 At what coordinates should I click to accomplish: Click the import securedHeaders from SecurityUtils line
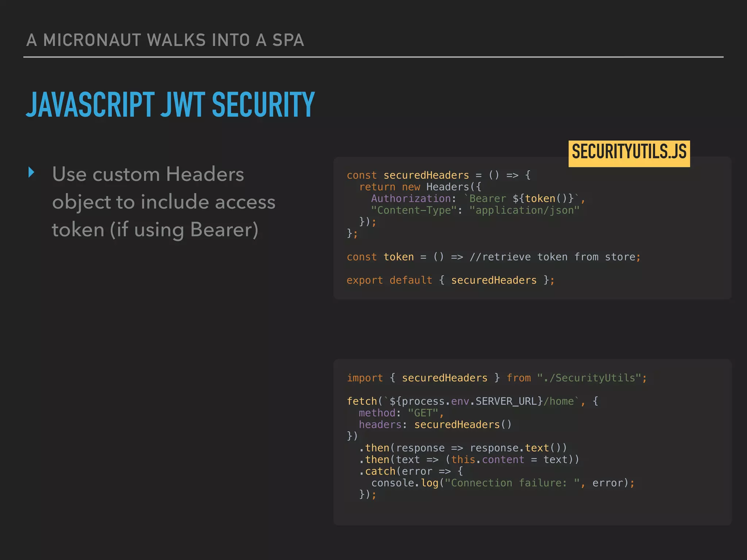pos(497,378)
